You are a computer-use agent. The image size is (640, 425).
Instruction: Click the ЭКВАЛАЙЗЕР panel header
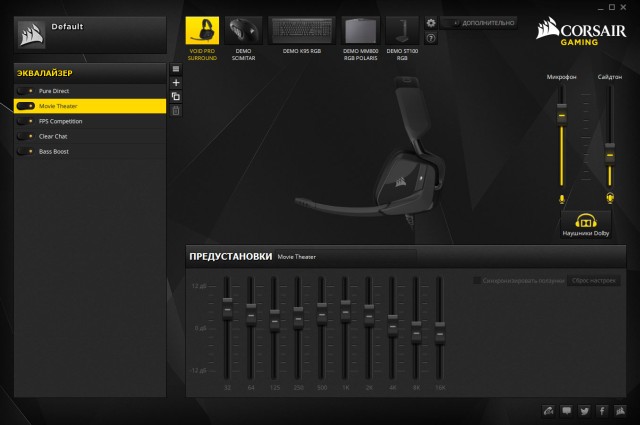pos(90,73)
